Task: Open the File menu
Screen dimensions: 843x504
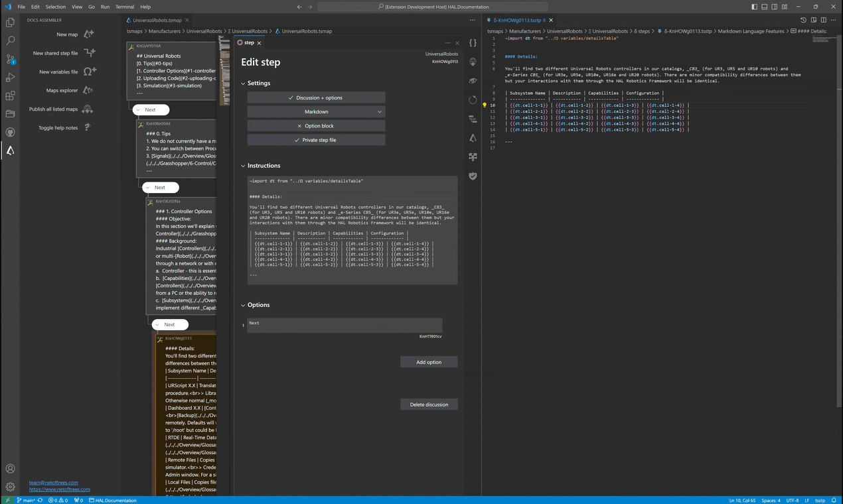Action: coord(21,7)
